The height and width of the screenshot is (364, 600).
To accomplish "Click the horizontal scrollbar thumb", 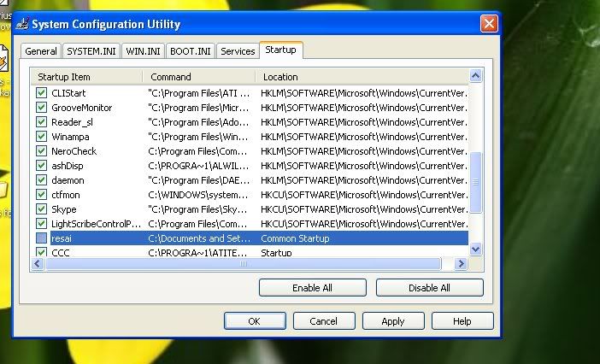I will pos(244,263).
